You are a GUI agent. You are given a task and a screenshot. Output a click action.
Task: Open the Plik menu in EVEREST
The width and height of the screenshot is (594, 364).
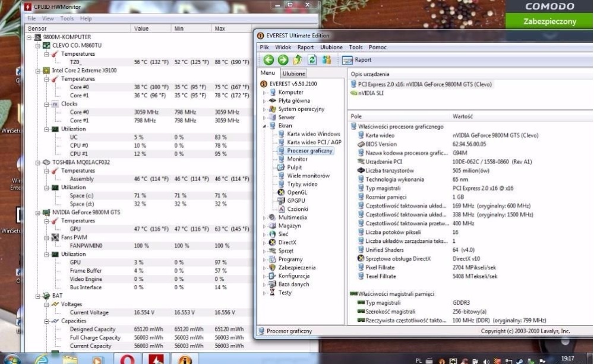click(x=264, y=48)
